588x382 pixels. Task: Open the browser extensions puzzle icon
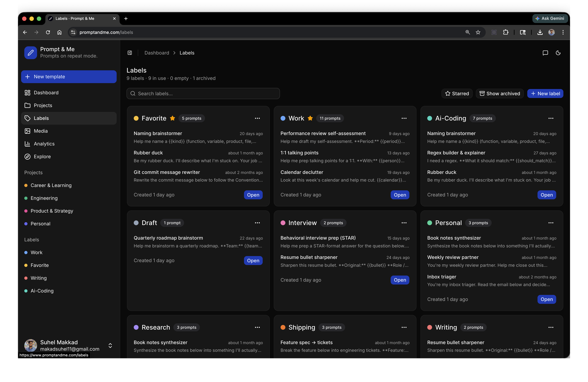(506, 32)
